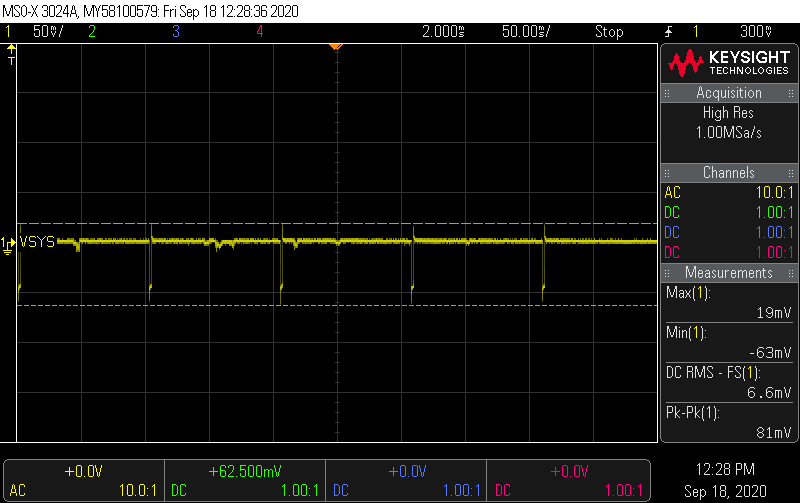This screenshot has width=800, height=503.
Task: Click channel 1 offset +0.0V box
Action: (x=84, y=481)
